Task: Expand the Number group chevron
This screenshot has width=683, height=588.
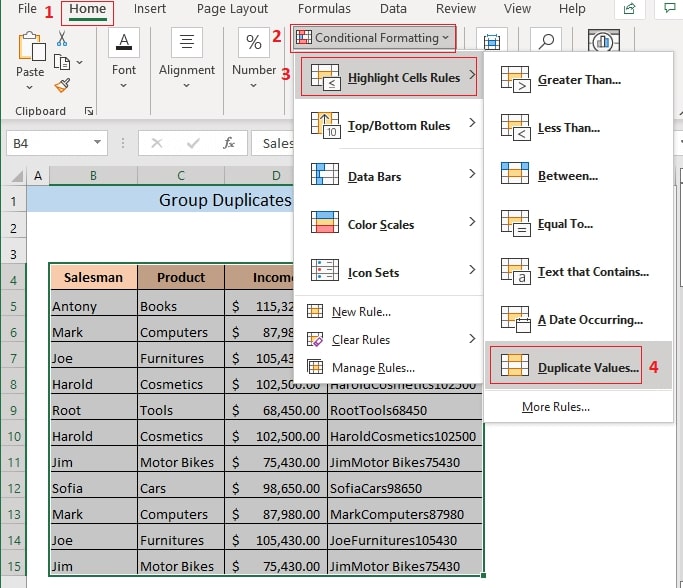Action: pos(253,85)
